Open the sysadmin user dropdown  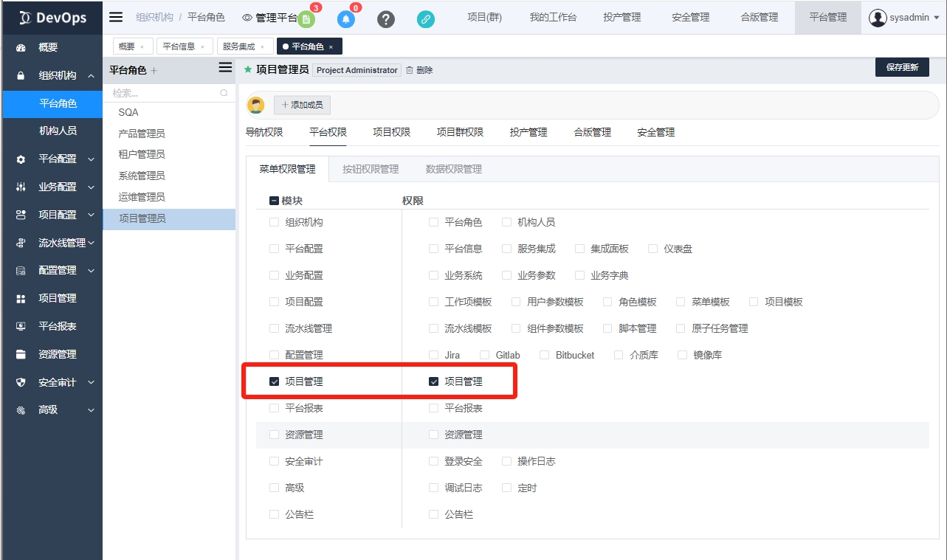[905, 18]
